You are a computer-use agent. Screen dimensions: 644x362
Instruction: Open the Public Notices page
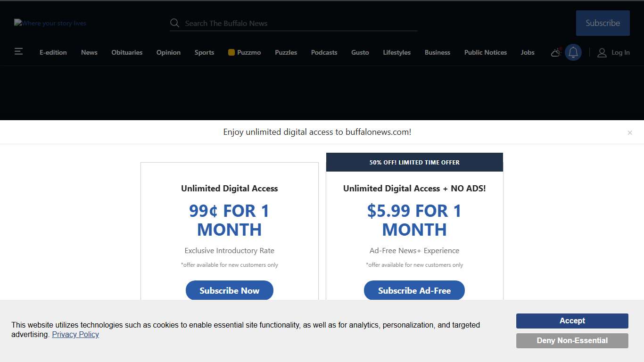tap(485, 52)
